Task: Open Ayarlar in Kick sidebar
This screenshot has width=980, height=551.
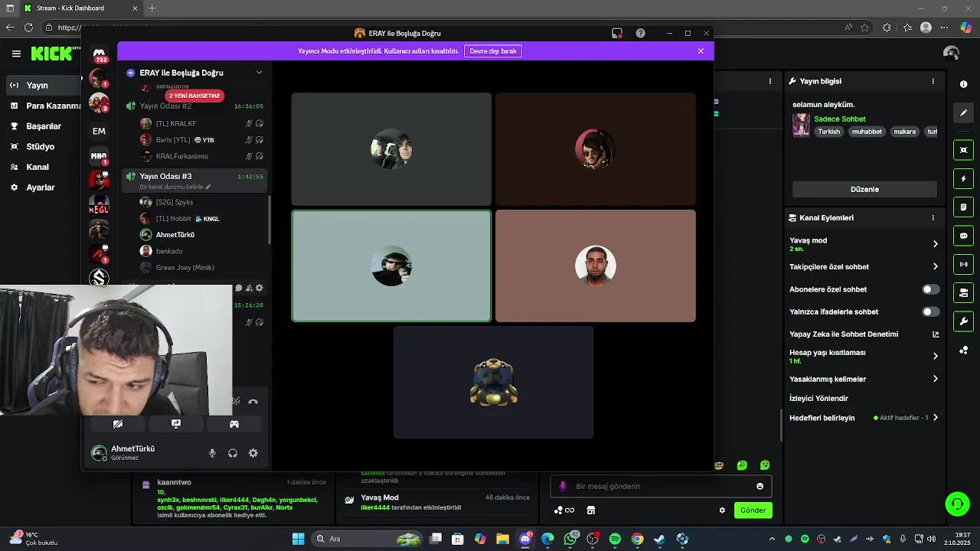Action: point(41,187)
